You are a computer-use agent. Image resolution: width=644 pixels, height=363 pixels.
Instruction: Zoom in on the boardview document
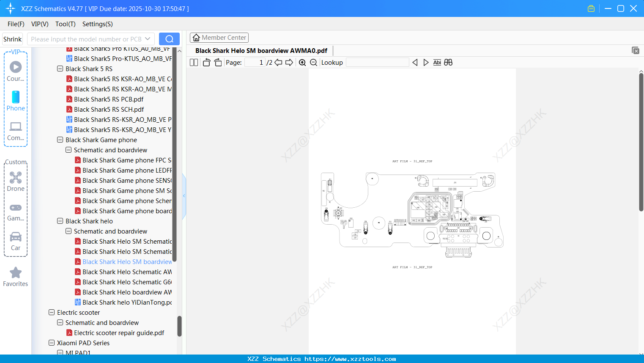(302, 62)
